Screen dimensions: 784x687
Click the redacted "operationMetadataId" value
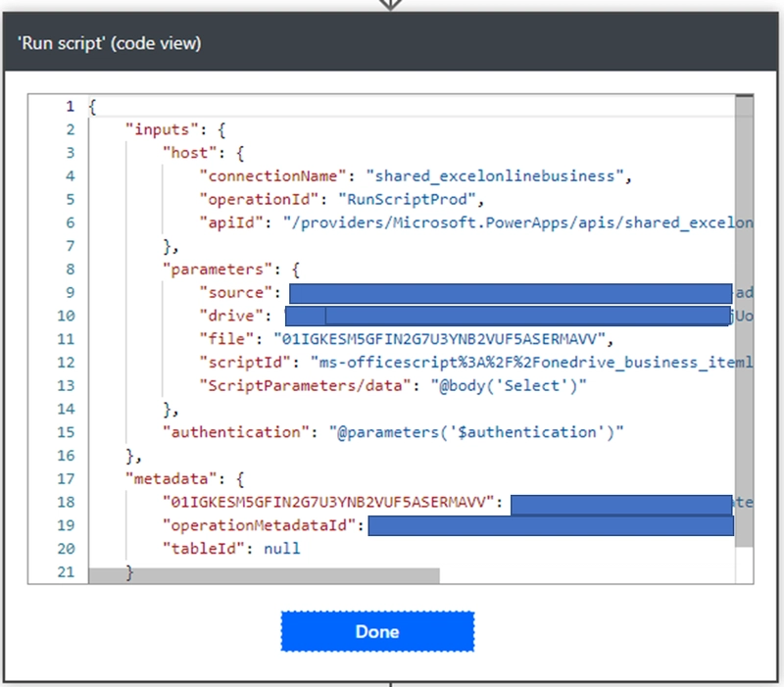pyautogui.click(x=551, y=526)
